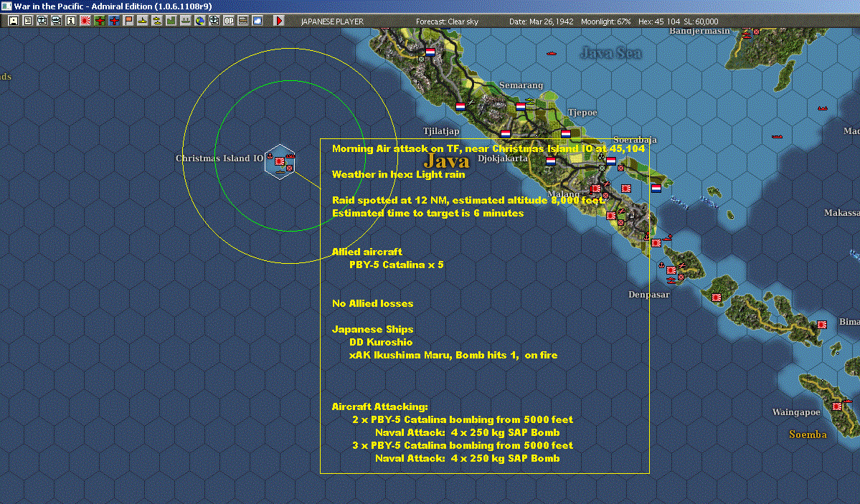Click the 'Estimated time to target' line
Screen dimensions: 860x504
click(x=427, y=214)
